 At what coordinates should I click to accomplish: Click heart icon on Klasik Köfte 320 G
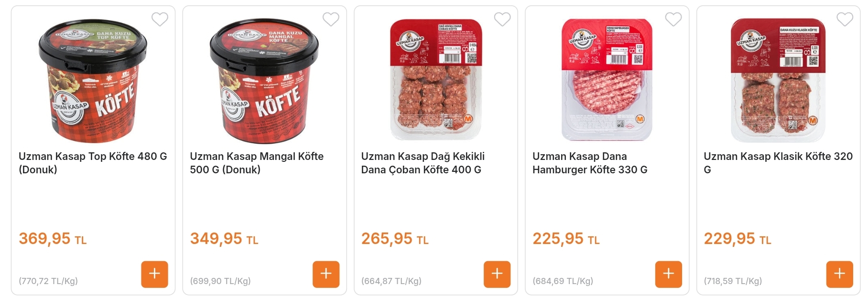tap(845, 20)
